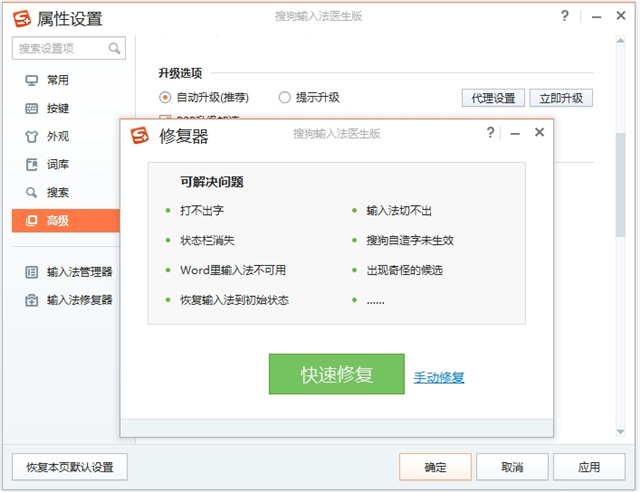Click the keyboard icon beside 按键

pyautogui.click(x=31, y=108)
